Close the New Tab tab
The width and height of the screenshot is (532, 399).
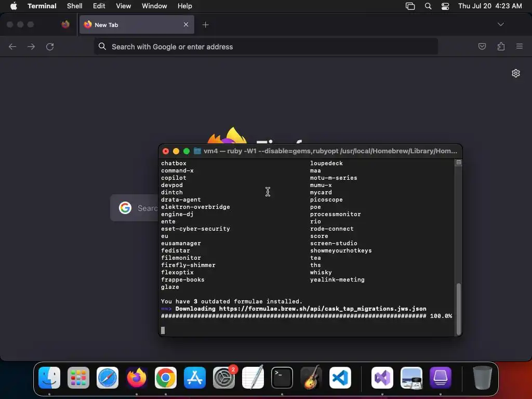tap(186, 24)
